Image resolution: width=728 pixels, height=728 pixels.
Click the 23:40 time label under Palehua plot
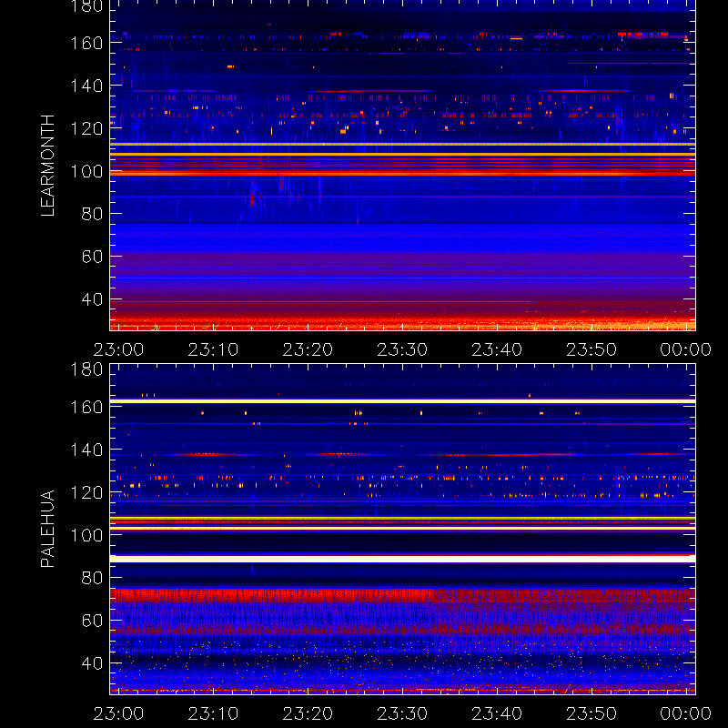(x=497, y=713)
